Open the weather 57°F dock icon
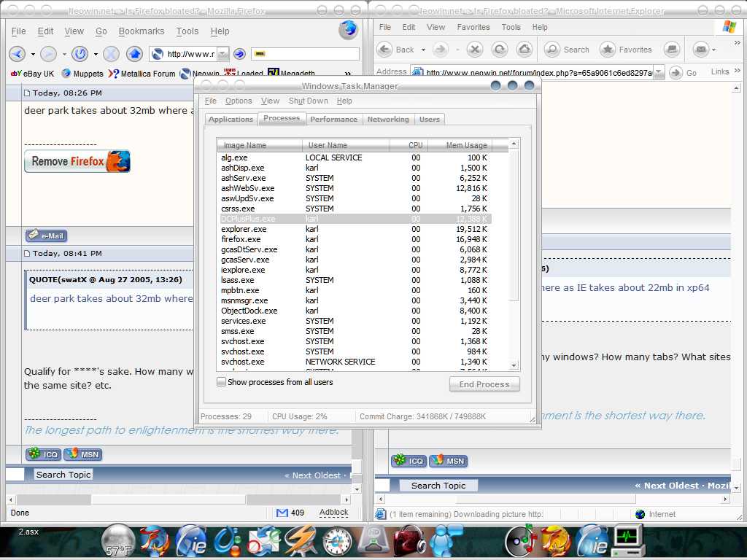 [x=118, y=541]
